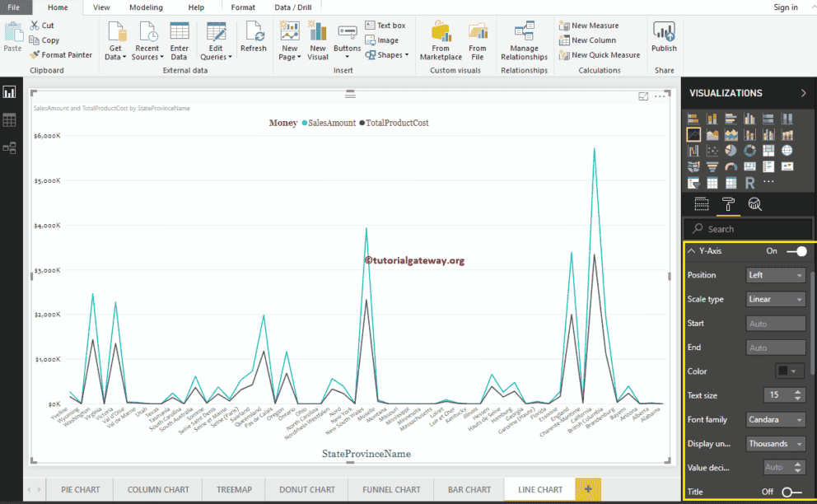This screenshot has width=817, height=504.
Task: Open the Model relationships view in sidebar
Action: point(10,148)
